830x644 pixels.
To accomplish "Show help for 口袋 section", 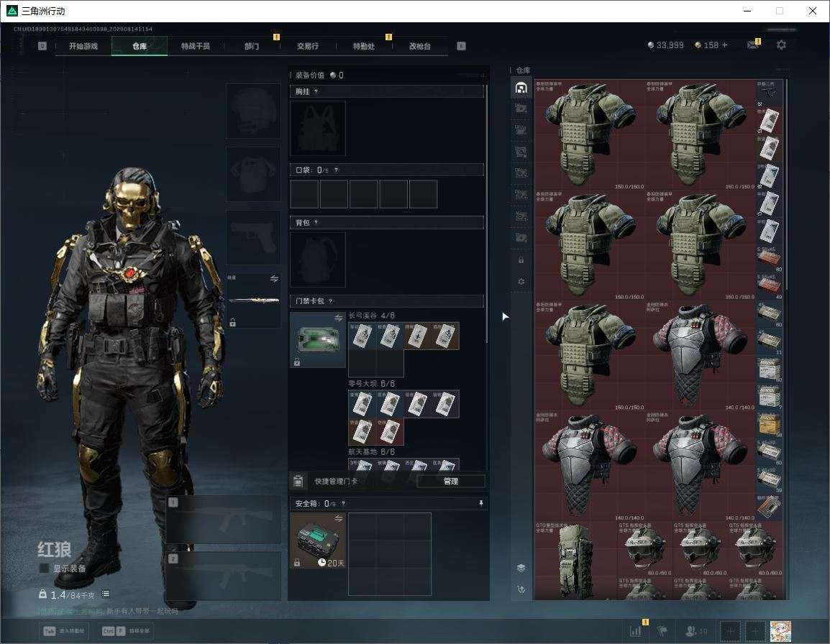I will (x=336, y=170).
